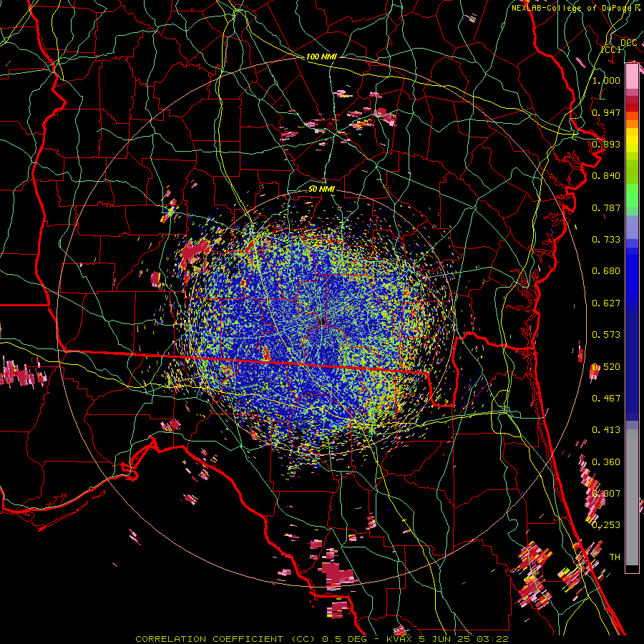Viewport: 644px width, 644px height.
Task: Click the KVAX station identifier in caption
Action: [x=400, y=639]
